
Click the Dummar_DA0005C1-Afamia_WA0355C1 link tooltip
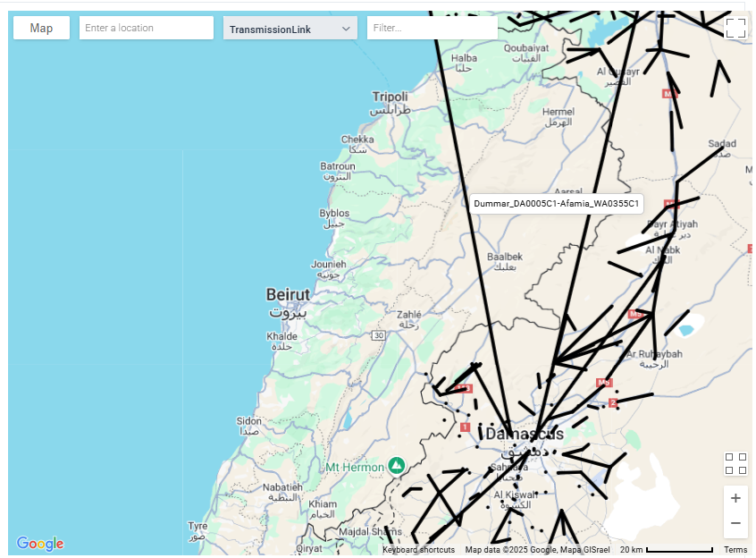point(555,204)
